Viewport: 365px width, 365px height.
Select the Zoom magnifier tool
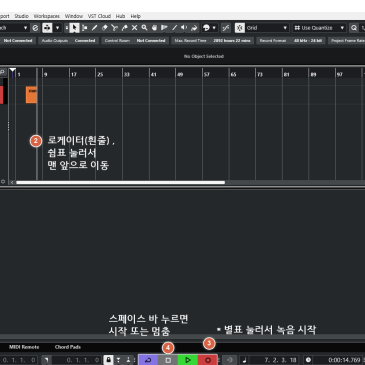click(x=144, y=28)
